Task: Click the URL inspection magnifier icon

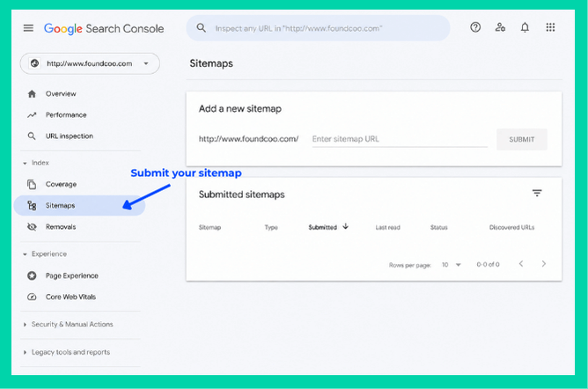Action: tap(32, 136)
